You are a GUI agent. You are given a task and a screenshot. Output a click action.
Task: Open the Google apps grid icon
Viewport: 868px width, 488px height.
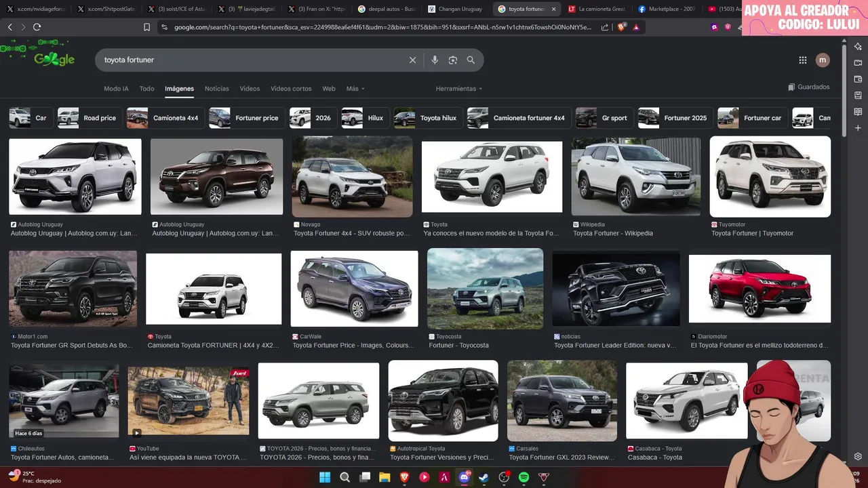coord(803,60)
